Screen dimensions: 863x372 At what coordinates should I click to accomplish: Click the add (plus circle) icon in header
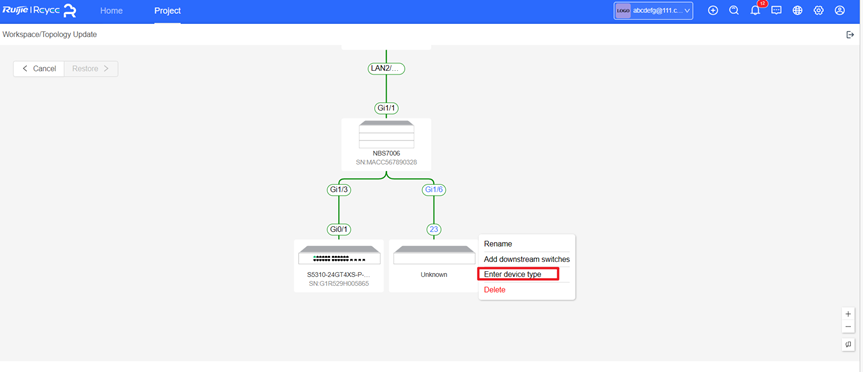pos(713,10)
